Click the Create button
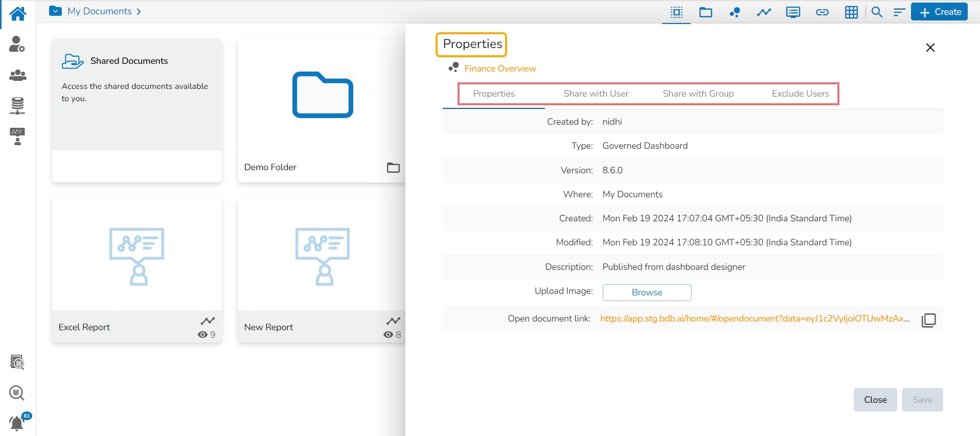 (939, 12)
